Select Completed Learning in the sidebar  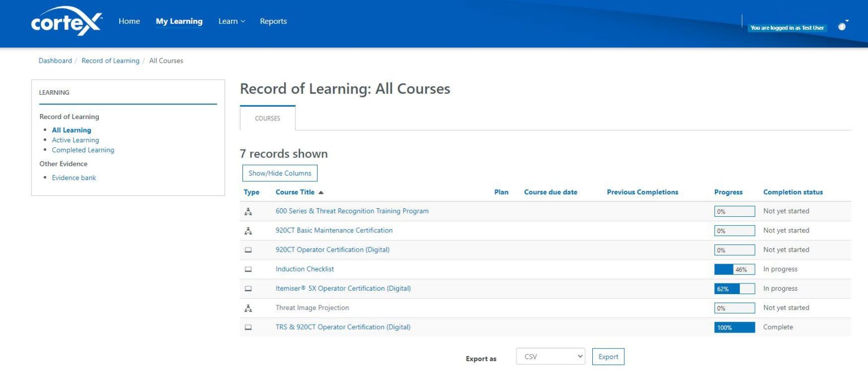(83, 150)
